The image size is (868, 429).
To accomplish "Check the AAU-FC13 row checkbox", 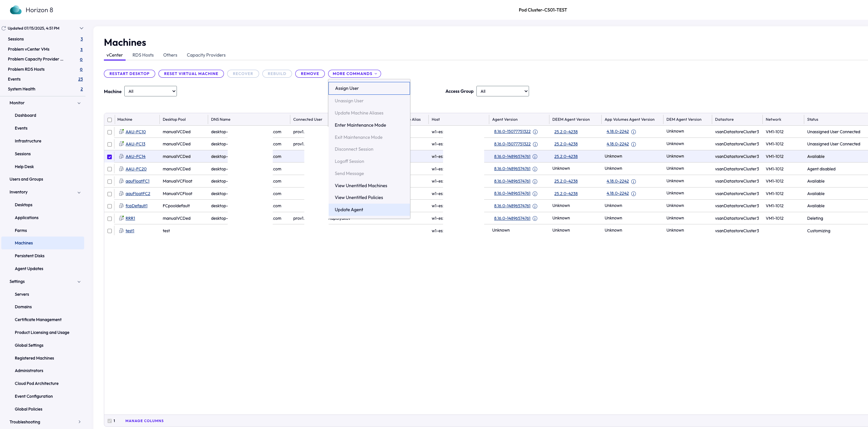I will pos(109,144).
